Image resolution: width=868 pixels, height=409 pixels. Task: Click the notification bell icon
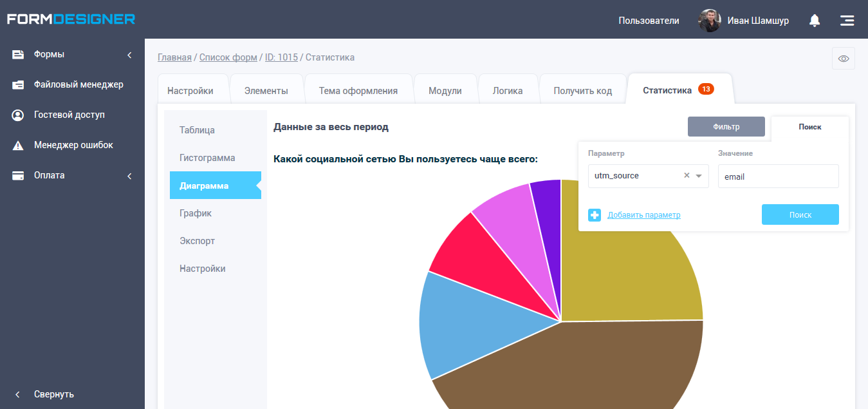coord(814,20)
